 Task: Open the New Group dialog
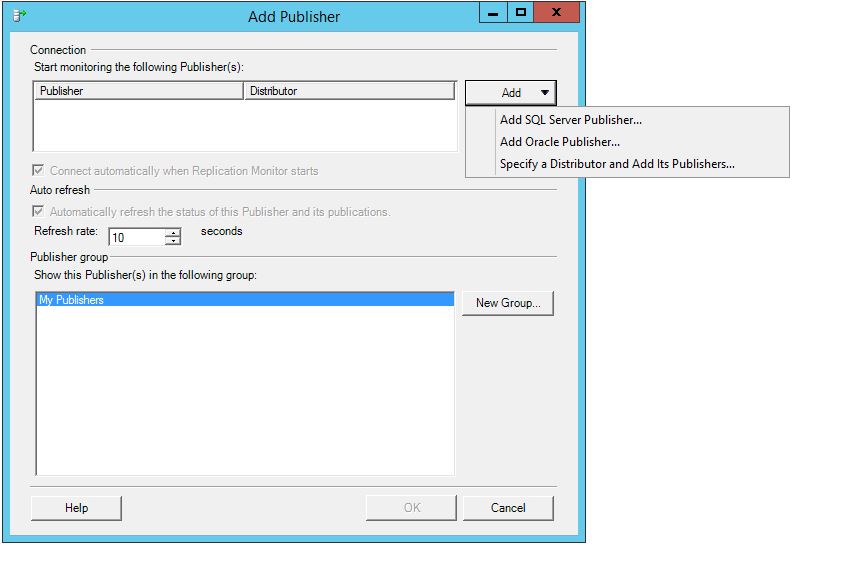pyautogui.click(x=507, y=303)
